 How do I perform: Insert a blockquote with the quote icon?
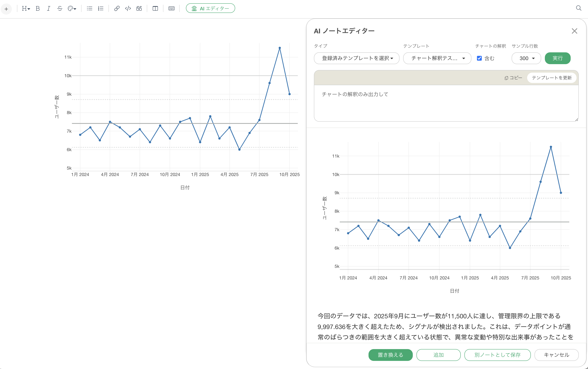[x=139, y=8]
